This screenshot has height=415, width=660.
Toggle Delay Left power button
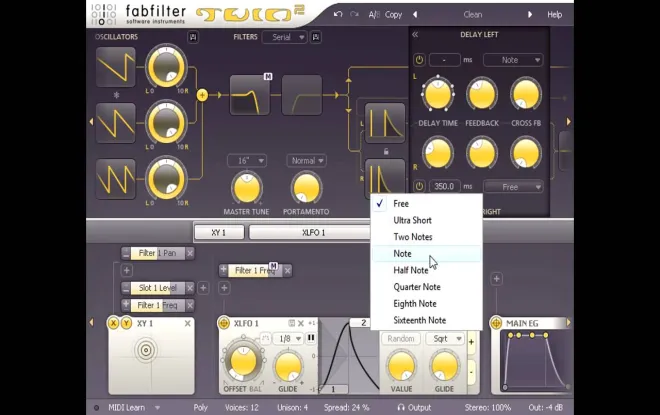(419, 60)
